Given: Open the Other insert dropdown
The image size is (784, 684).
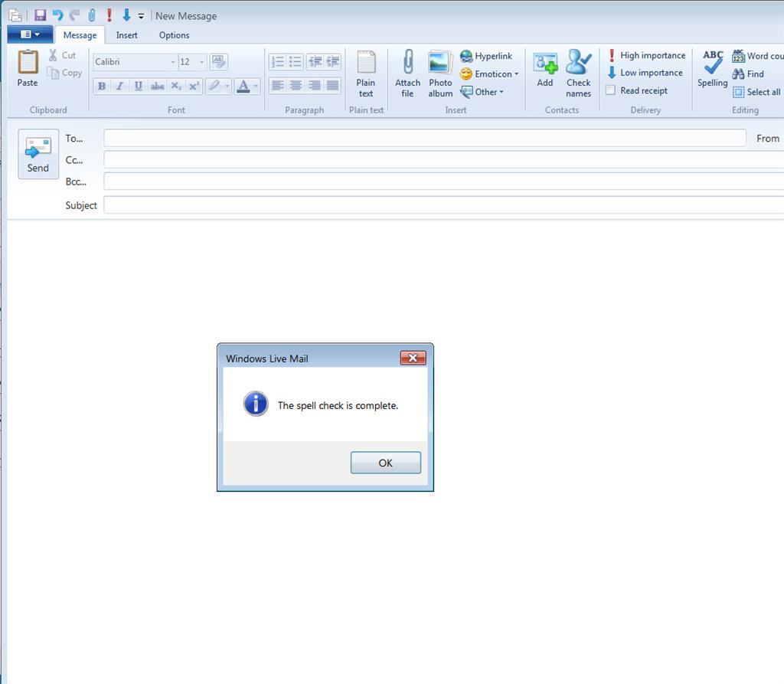Looking at the screenshot, I should pyautogui.click(x=482, y=92).
